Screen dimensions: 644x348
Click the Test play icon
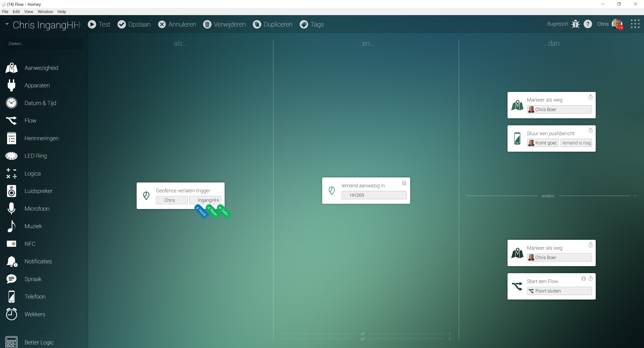92,24
